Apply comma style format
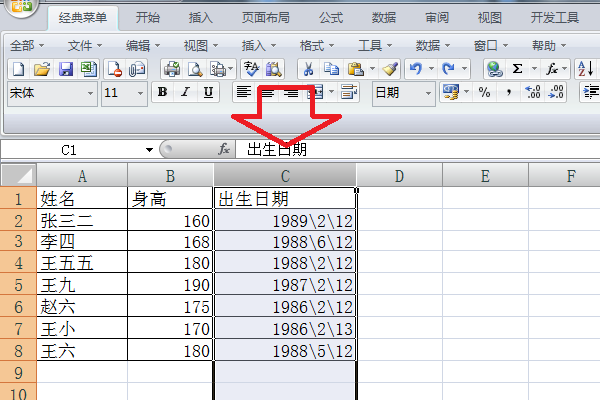 [509, 92]
